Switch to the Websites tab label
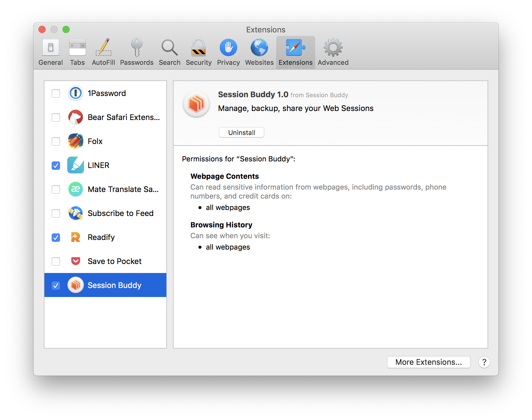This screenshot has width=532, height=420. [259, 62]
